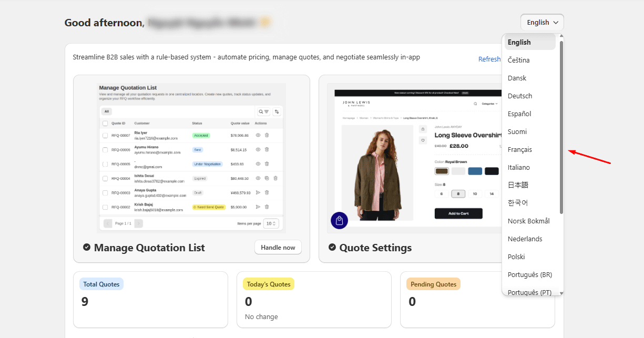Image resolution: width=644 pixels, height=338 pixels.
Task: Select Français from the language list
Action: [519, 149]
